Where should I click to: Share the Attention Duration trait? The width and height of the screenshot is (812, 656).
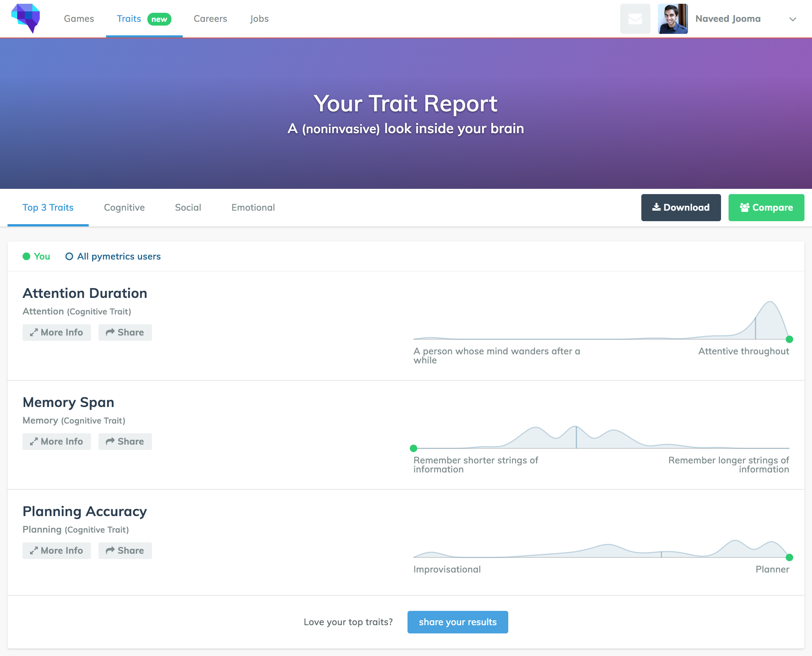pyautogui.click(x=125, y=333)
